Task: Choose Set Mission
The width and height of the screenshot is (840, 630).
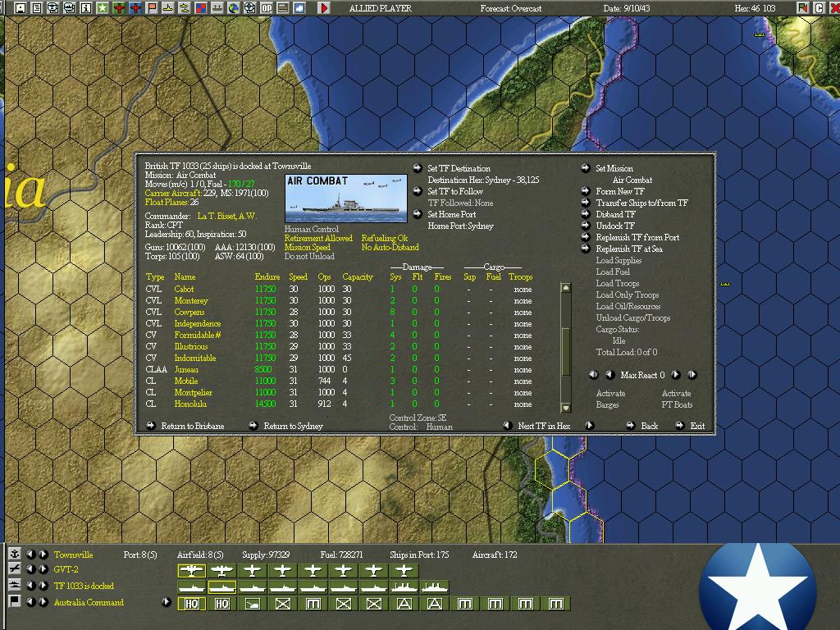Action: [x=614, y=168]
